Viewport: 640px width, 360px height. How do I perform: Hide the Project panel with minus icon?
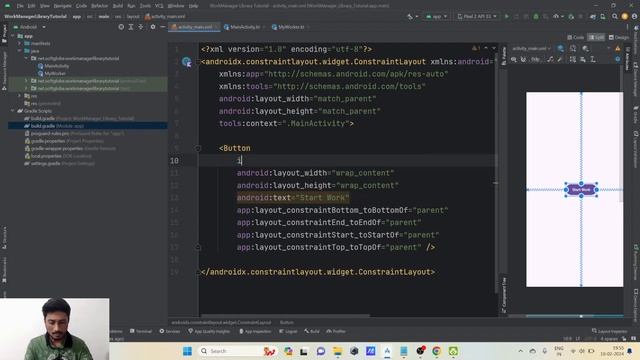[162, 27]
